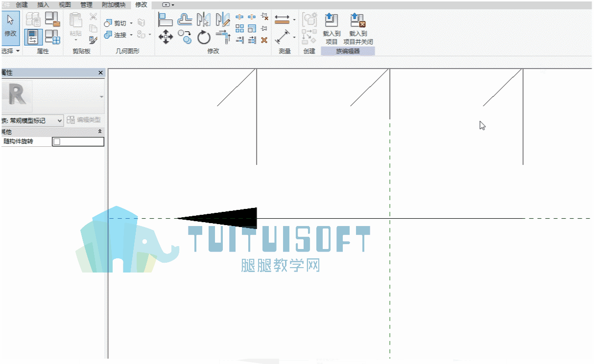
Task: Select the Offset tool icon
Action: coord(185,19)
